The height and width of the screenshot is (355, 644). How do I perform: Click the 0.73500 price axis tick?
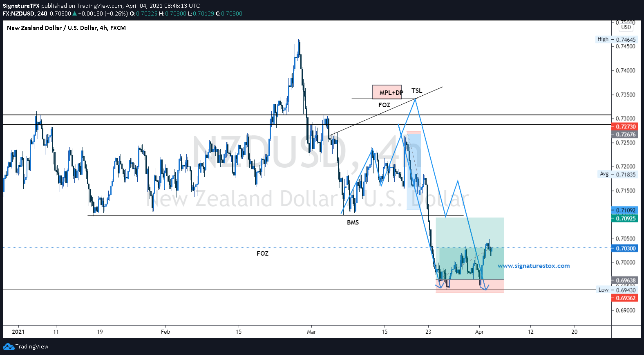[x=626, y=95]
